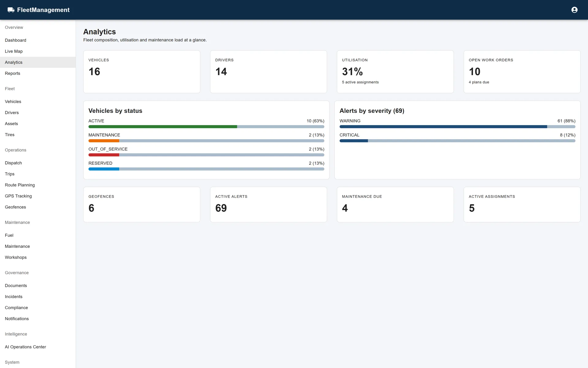The image size is (588, 368).
Task: Click the '8 (12%)' critical value
Action: coord(567,135)
